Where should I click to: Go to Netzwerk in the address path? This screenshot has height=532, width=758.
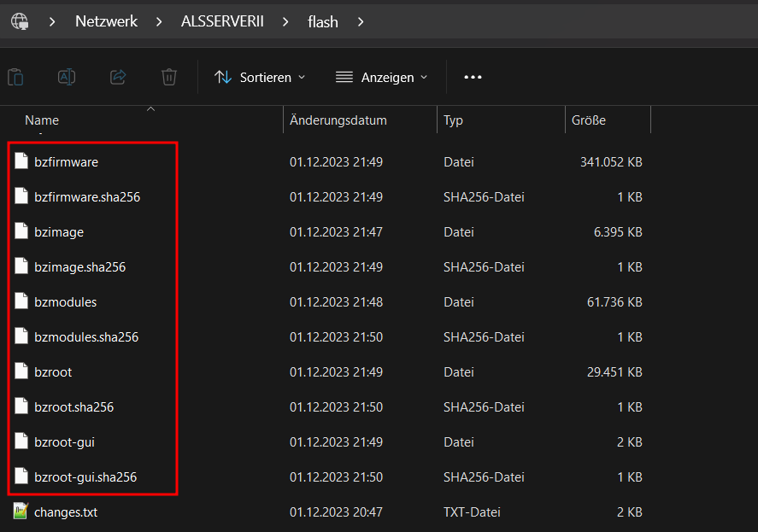click(106, 21)
